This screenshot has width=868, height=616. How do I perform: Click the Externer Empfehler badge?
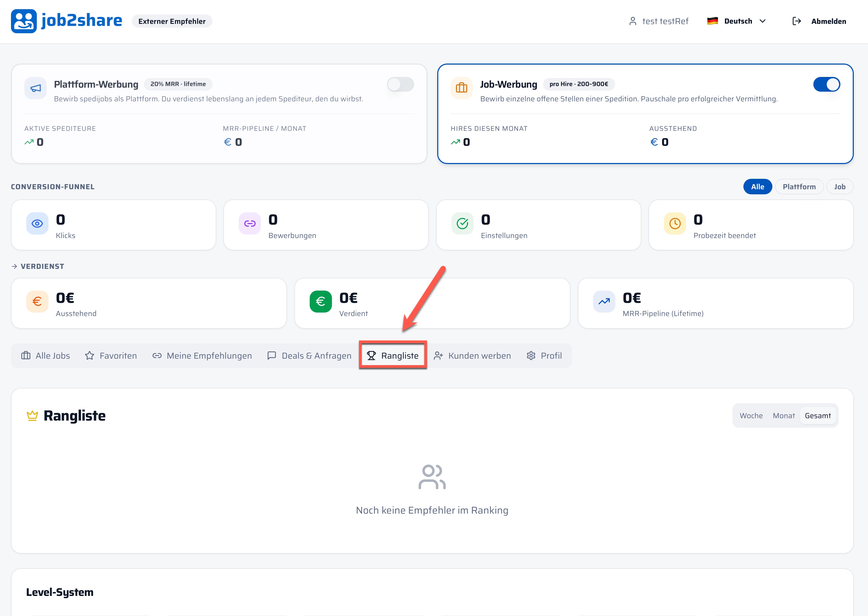click(x=172, y=21)
